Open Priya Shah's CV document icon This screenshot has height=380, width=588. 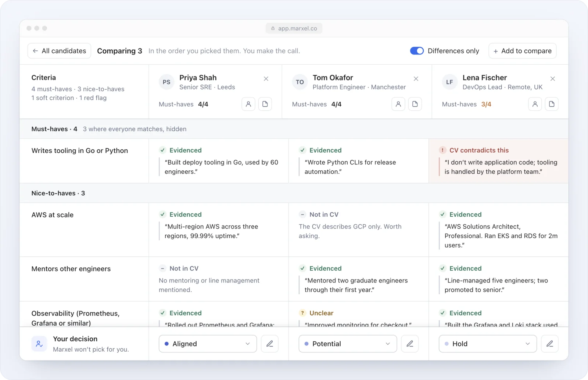click(265, 104)
